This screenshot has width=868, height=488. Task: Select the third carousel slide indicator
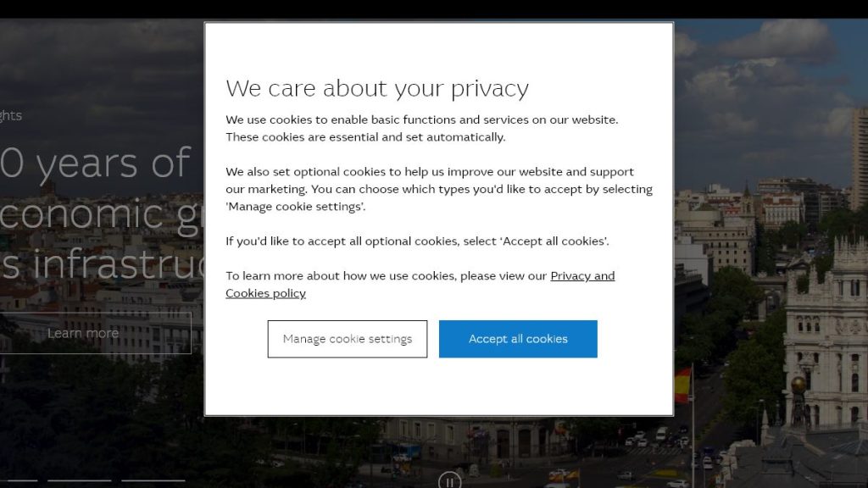(x=153, y=480)
